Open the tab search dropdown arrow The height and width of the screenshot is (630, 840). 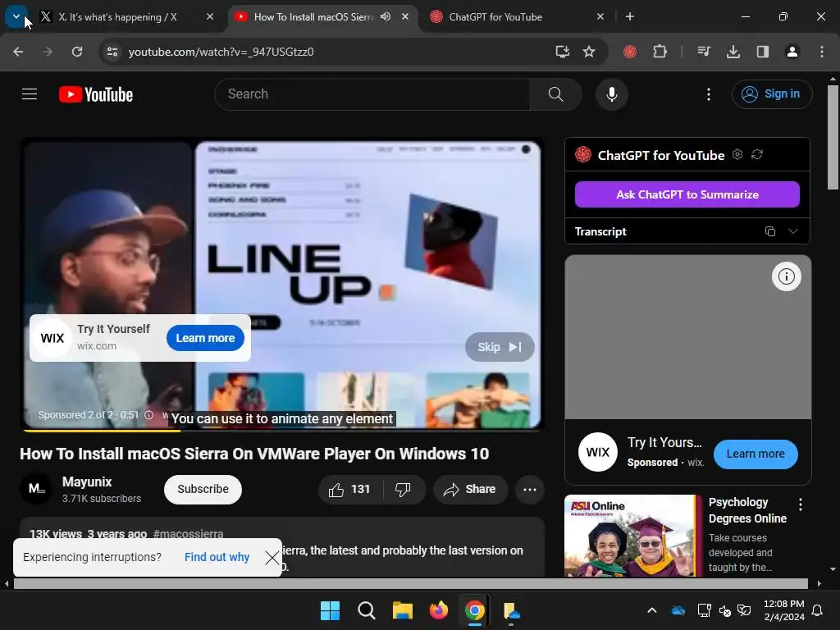point(16,16)
